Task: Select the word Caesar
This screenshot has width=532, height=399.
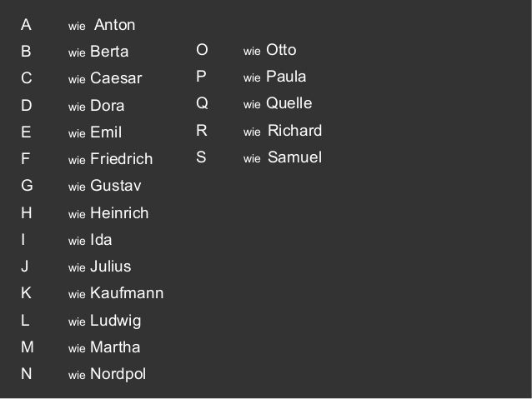Action: (x=116, y=79)
